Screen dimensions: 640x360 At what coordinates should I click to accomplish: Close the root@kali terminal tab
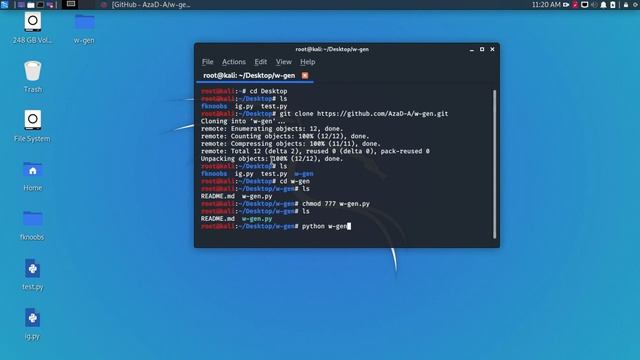click(x=305, y=76)
